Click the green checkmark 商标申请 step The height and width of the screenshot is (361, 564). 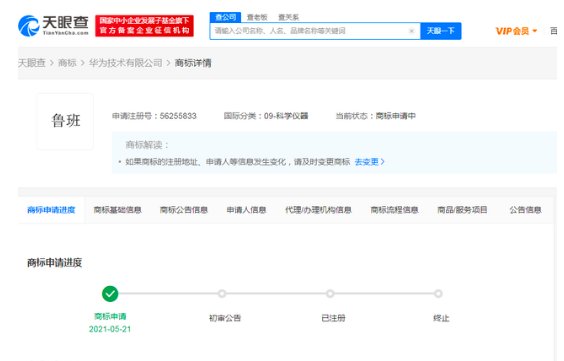[x=110, y=294]
